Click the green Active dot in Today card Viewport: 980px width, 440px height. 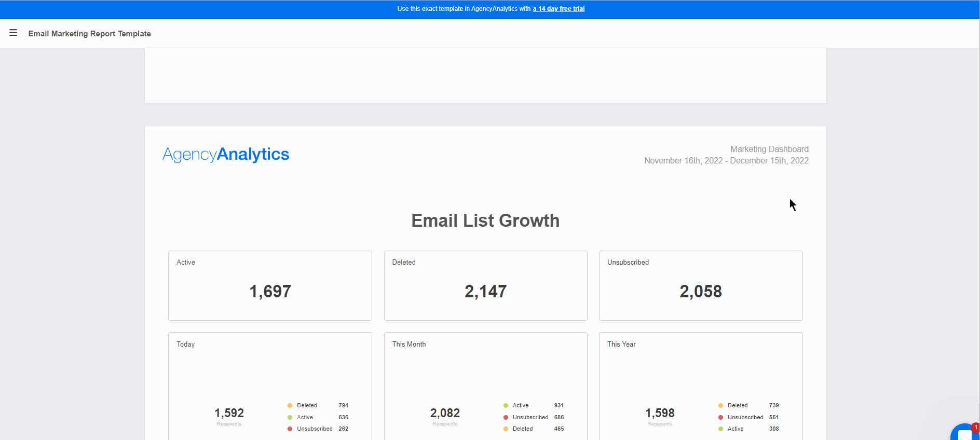290,417
